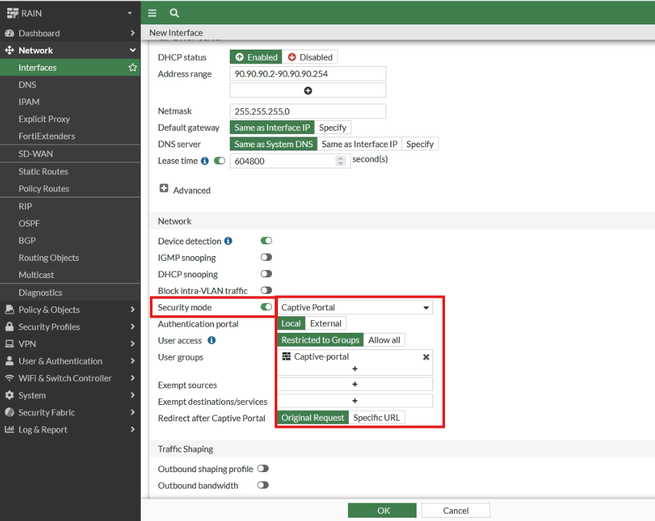The width and height of the screenshot is (655, 521).
Task: Click the Device detection info icon
Action: tap(228, 241)
